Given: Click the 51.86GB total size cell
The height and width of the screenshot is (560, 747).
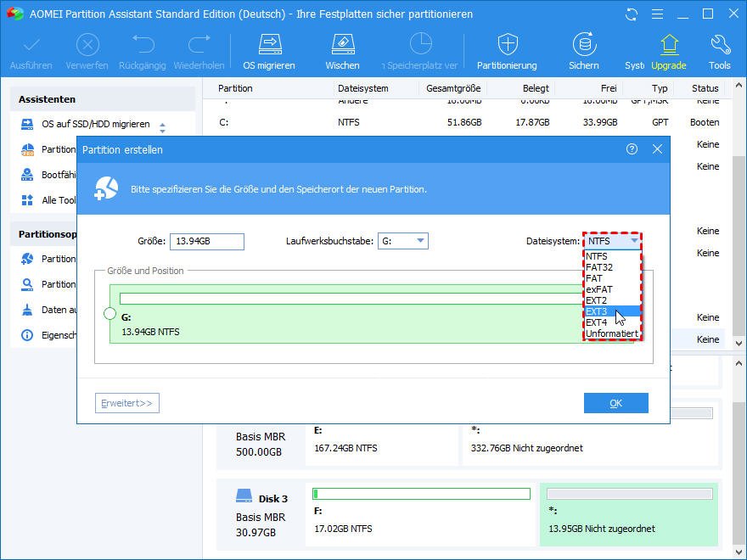Looking at the screenshot, I should (464, 122).
